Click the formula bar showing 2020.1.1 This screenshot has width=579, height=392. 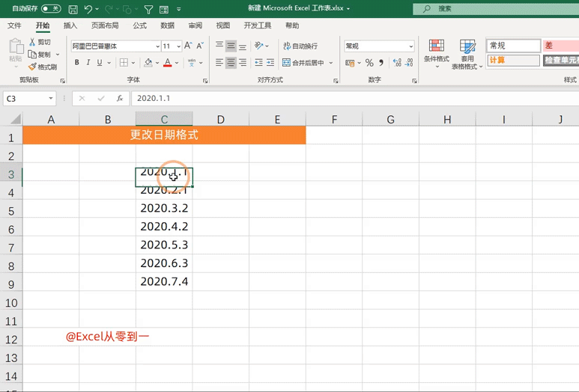point(354,99)
